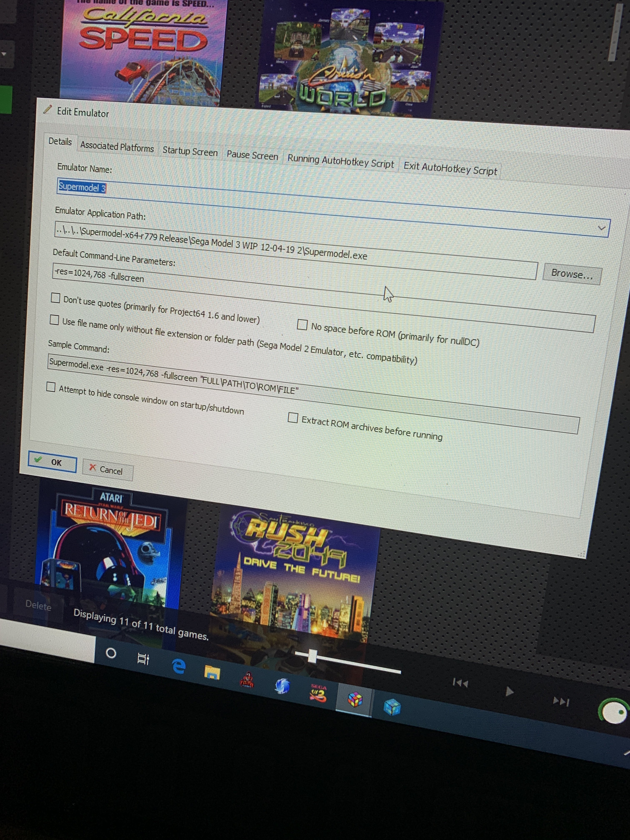This screenshot has height=840, width=630.
Task: Click the play music control
Action: [x=509, y=691]
